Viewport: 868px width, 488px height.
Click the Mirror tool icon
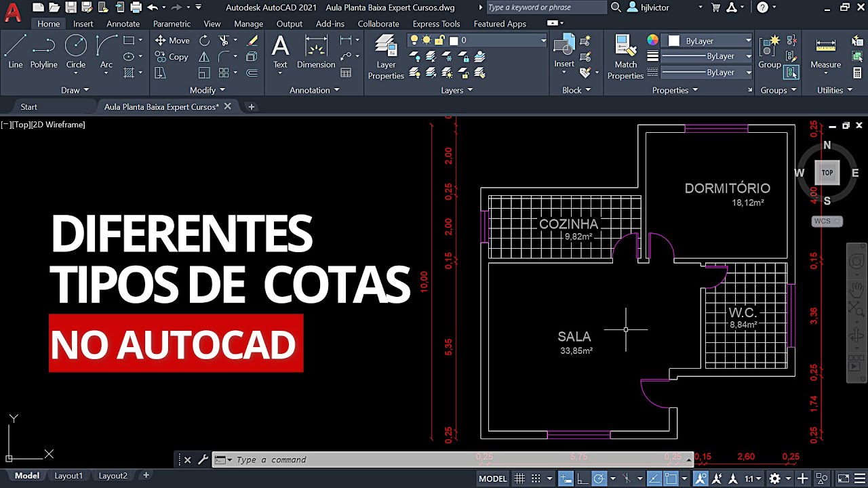[x=204, y=57]
